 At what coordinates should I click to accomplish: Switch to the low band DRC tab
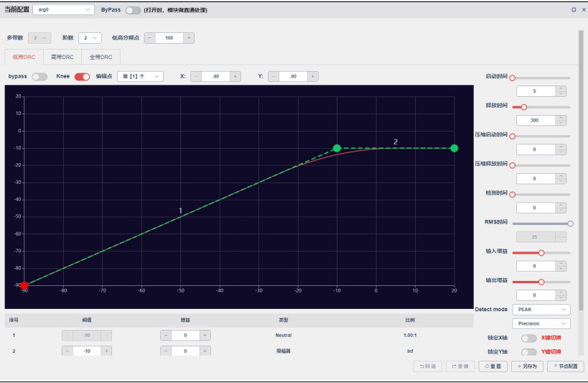pyautogui.click(x=24, y=57)
